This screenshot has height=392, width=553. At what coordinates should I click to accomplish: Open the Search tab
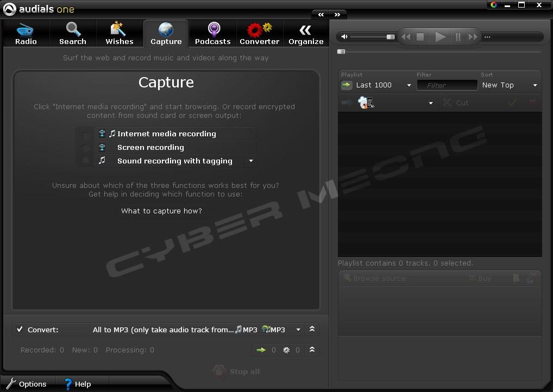coord(73,34)
